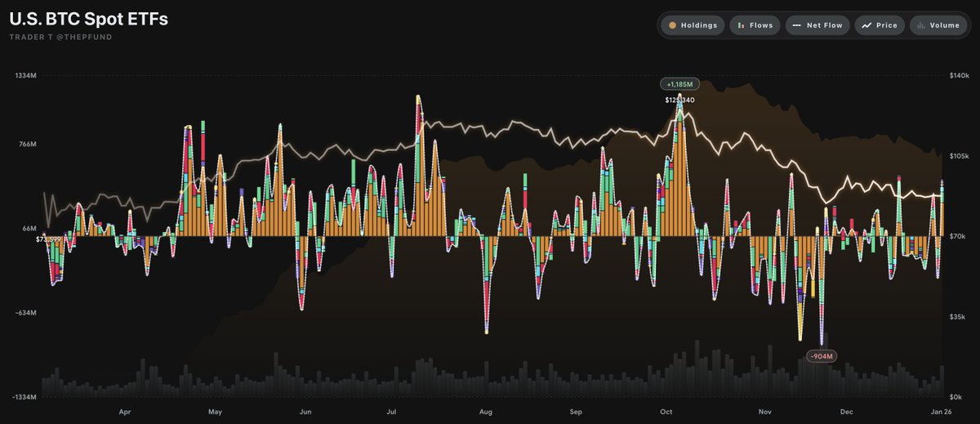
Task: Click the U.S. BTC Spot ETFs title
Action: [x=89, y=19]
